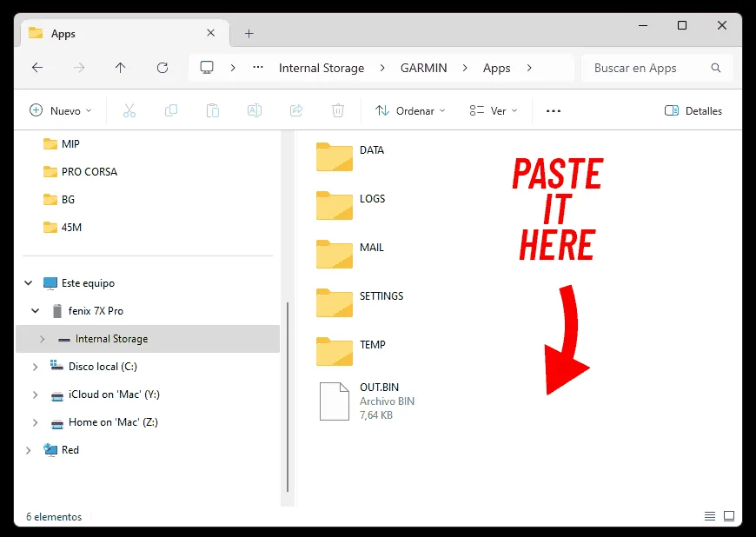Image resolution: width=756 pixels, height=537 pixels.
Task: Refresh the Apps folder view
Action: [x=162, y=68]
